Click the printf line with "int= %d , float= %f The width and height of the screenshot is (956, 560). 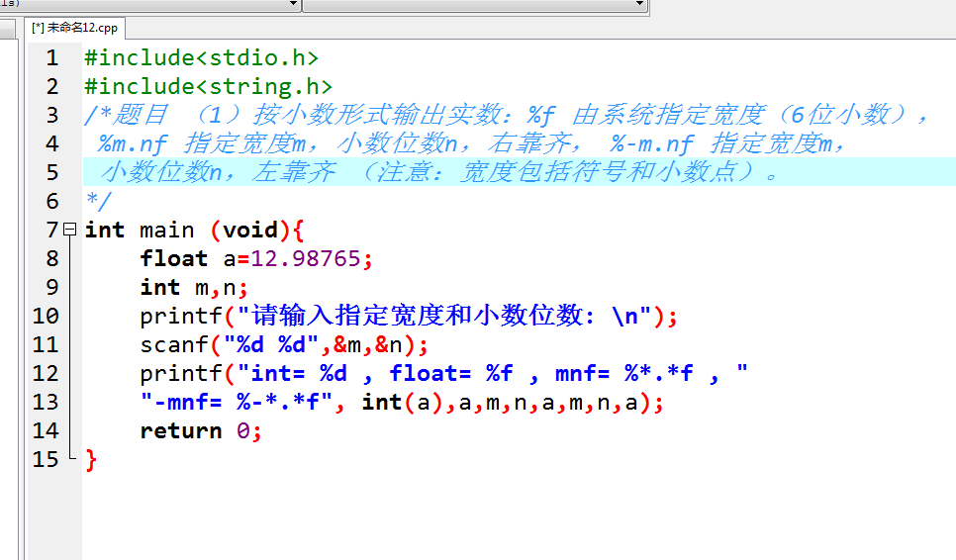(x=443, y=373)
